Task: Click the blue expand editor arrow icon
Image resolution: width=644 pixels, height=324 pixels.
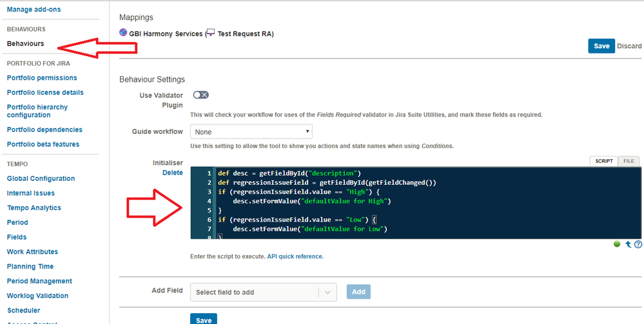Action: (628, 244)
